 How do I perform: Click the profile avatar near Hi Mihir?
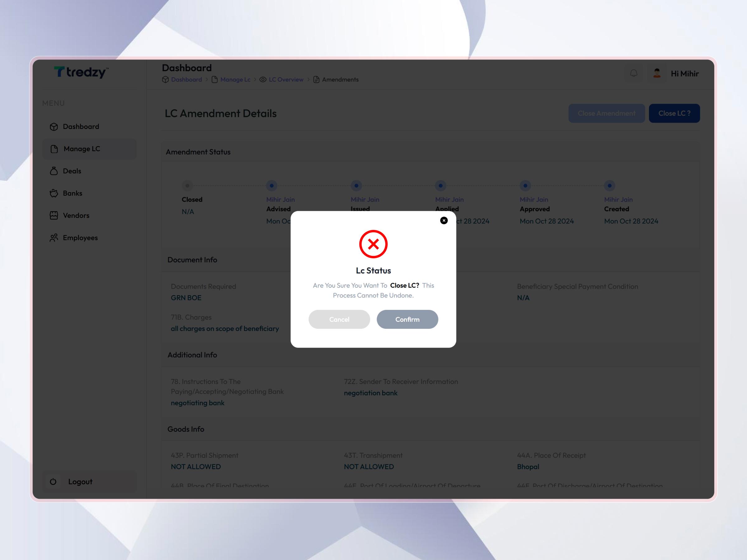pos(656,73)
